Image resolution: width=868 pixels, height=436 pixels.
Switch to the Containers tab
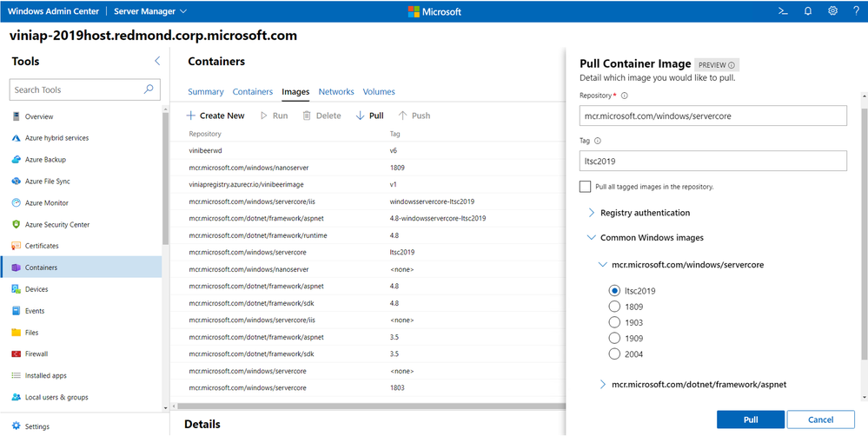click(x=253, y=92)
